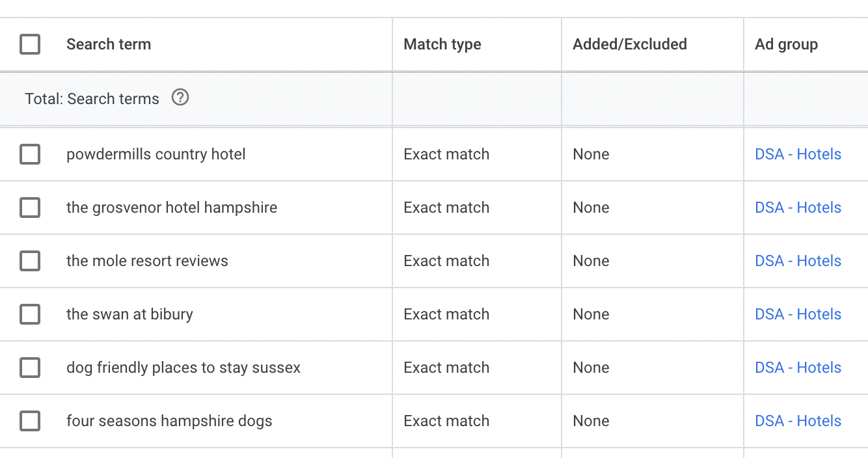Click DSA - Hotels link for sussex row
This screenshot has width=868, height=458.
pos(798,368)
